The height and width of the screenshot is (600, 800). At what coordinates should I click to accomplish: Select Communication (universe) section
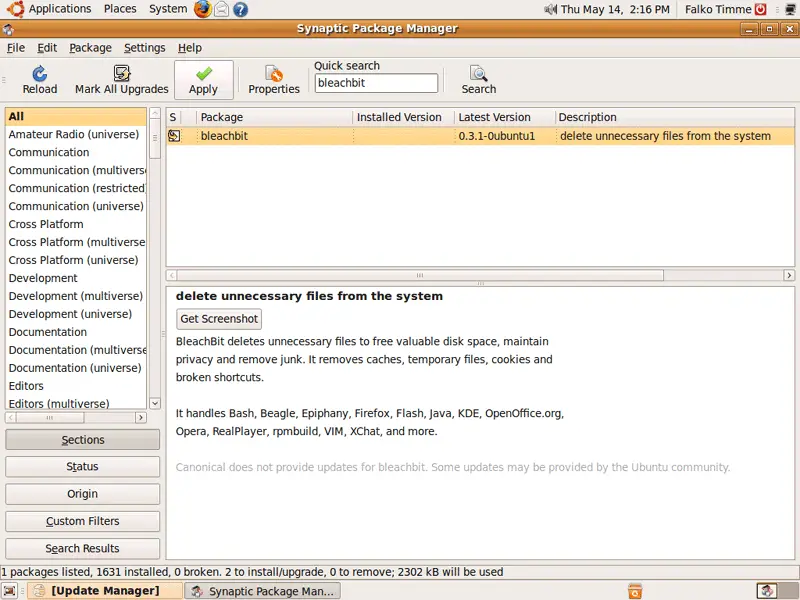(76, 206)
